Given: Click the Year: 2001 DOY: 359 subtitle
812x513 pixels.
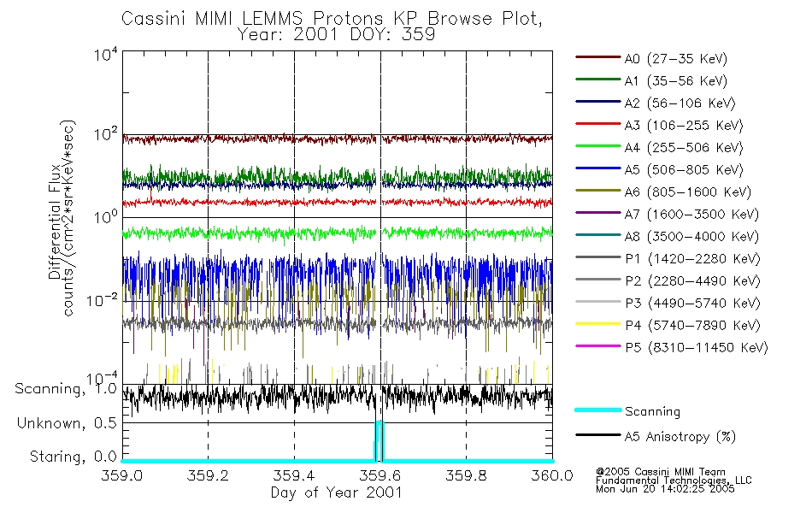Looking at the screenshot, I should 336,35.
